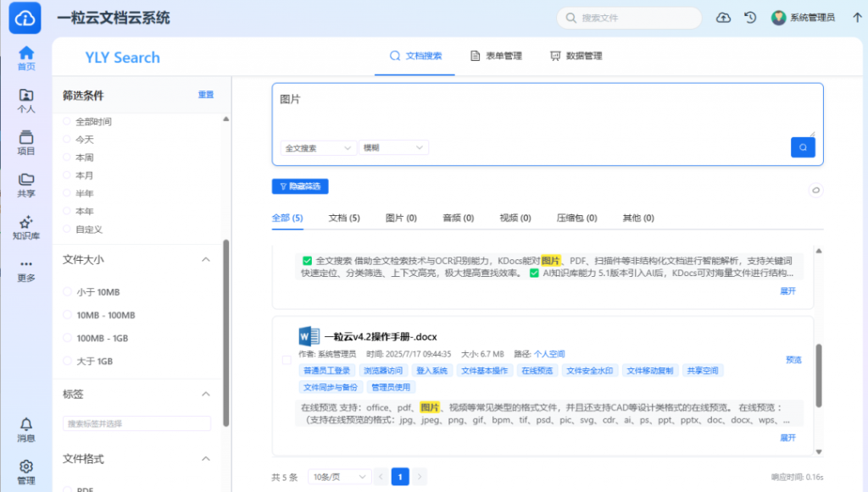Image resolution: width=868 pixels, height=492 pixels.
Task: Open the 首页 home sidebar icon
Action: point(26,58)
